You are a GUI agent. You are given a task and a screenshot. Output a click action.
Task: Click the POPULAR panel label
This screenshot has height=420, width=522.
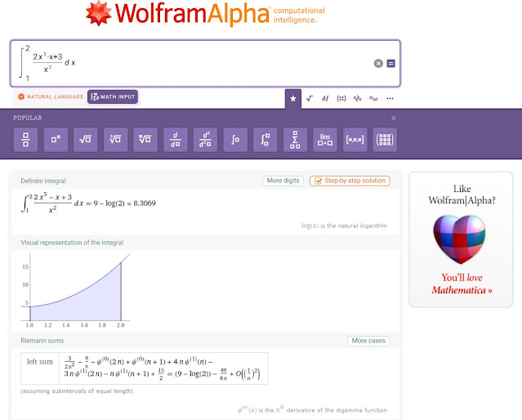28,118
